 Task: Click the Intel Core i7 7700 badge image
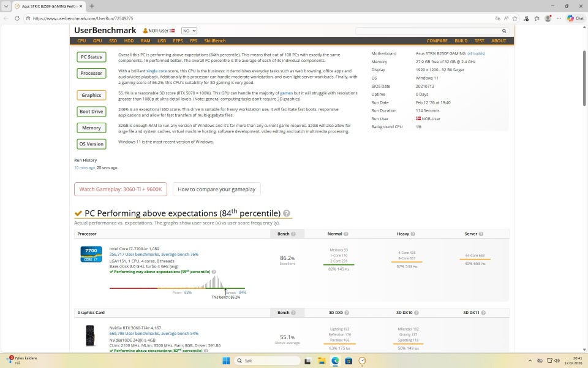91,254
